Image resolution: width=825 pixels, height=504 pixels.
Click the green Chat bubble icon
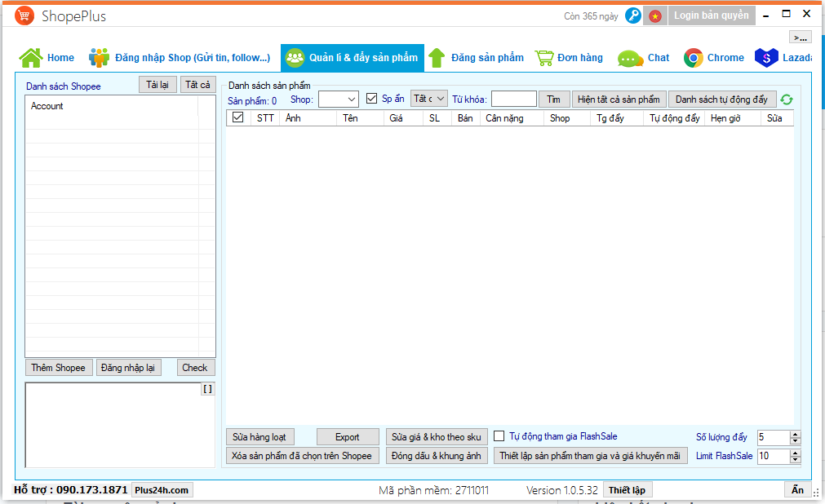[630, 59]
